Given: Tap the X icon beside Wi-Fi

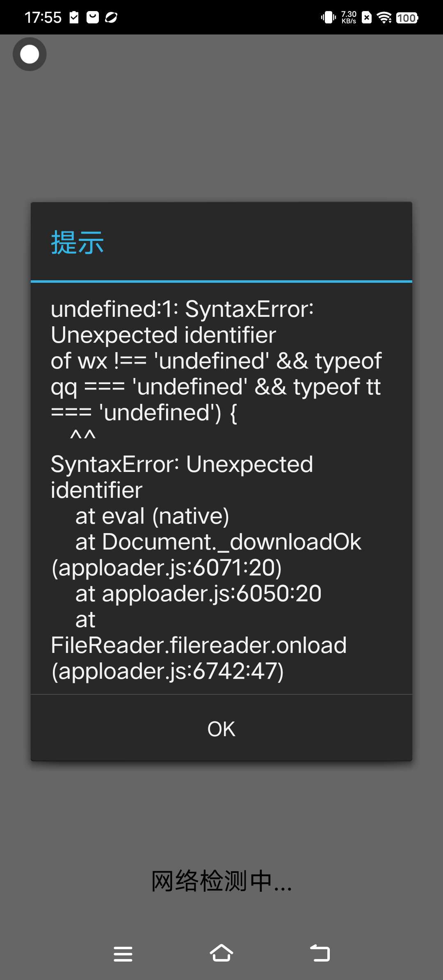Looking at the screenshot, I should tap(367, 18).
